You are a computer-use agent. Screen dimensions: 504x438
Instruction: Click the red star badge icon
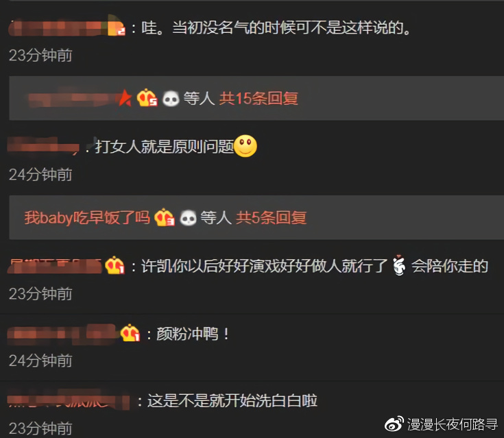(125, 98)
